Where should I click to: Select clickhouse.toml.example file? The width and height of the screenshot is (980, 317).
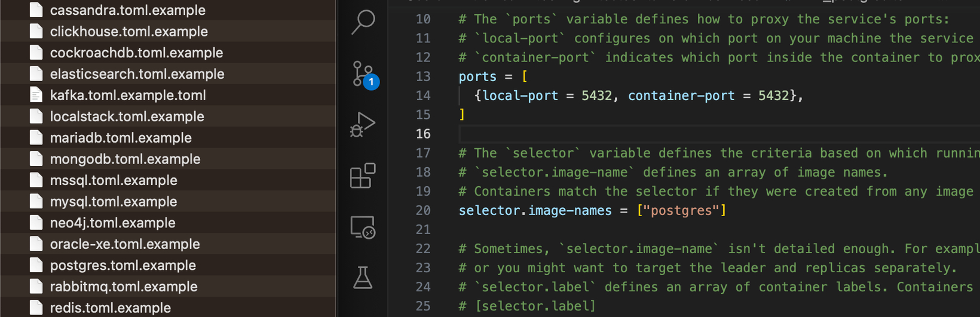click(167, 31)
